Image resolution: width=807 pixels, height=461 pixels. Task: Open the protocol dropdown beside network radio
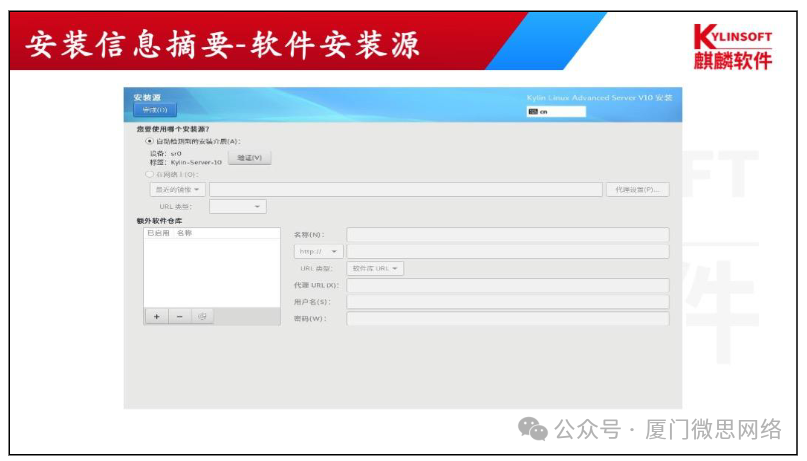(x=178, y=190)
